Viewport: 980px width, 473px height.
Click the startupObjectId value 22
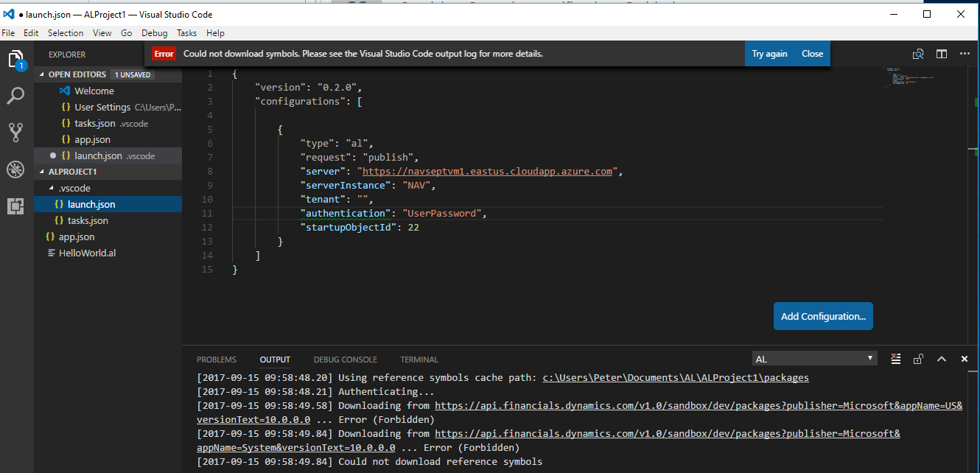413,227
